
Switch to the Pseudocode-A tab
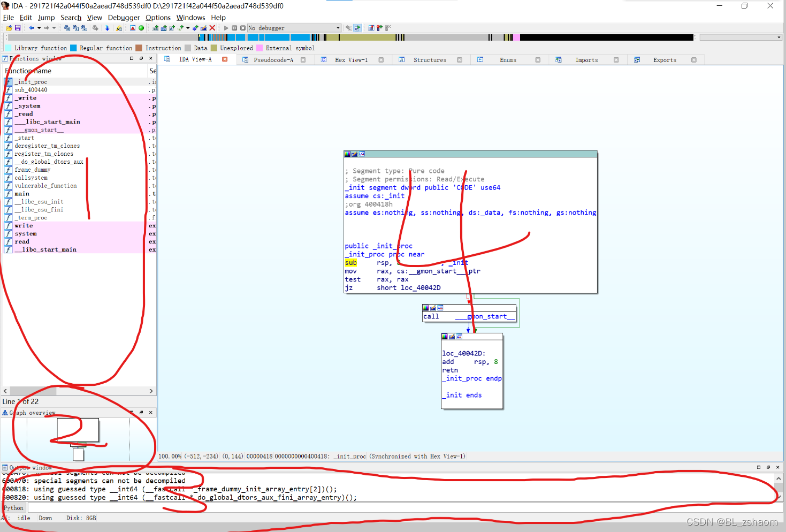(x=273, y=60)
